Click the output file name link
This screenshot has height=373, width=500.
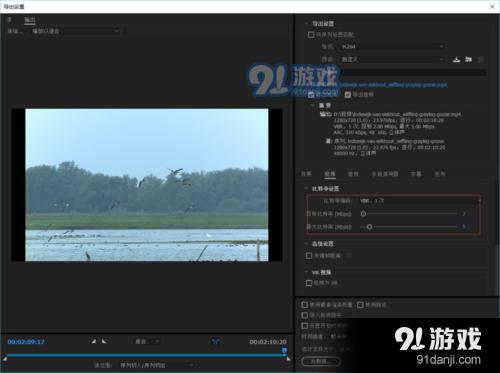tap(393, 85)
